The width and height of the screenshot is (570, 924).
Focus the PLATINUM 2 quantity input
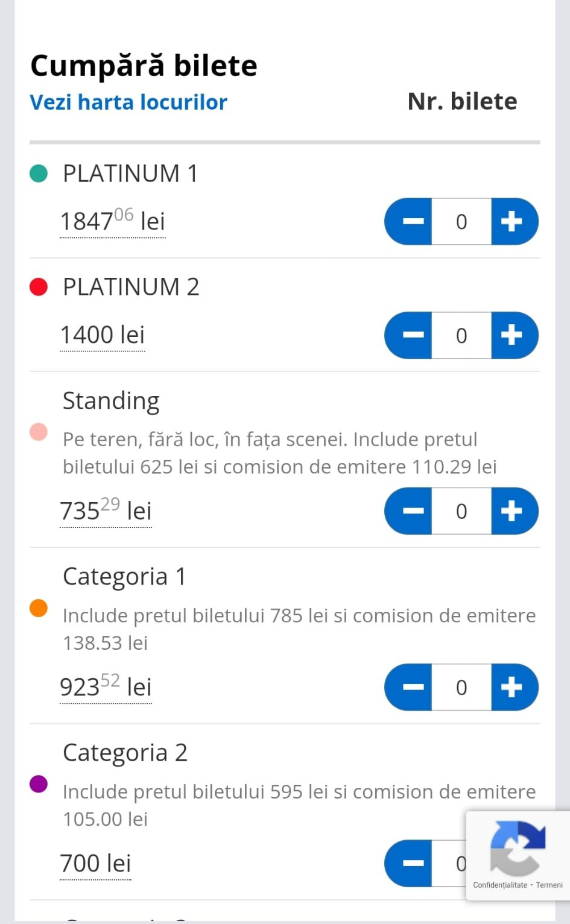click(x=461, y=335)
